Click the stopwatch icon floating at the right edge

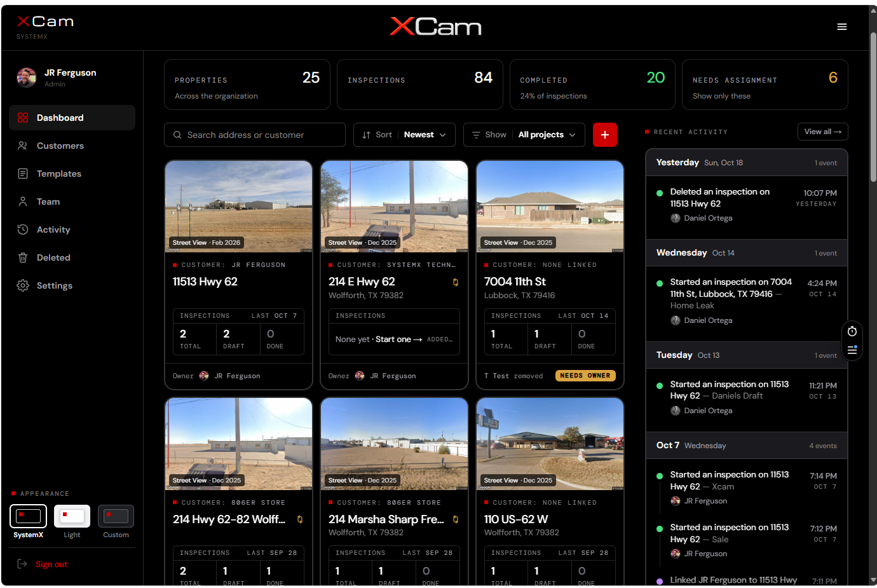coord(852,331)
